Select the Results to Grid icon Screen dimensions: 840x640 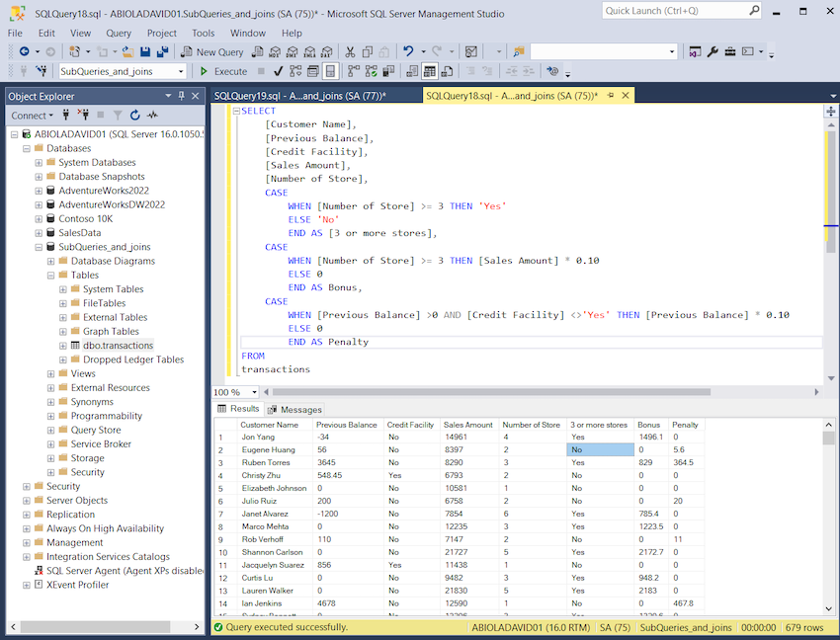click(430, 70)
